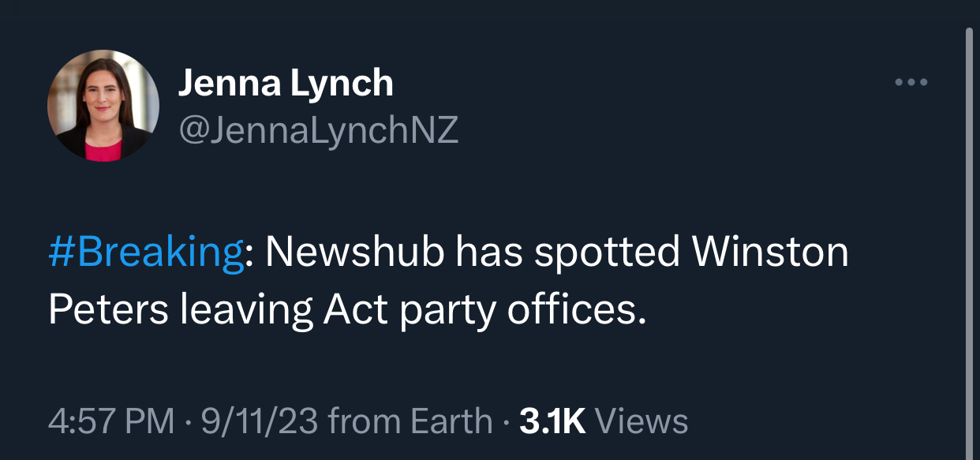Click the word "spotted" in the tweet
The height and width of the screenshot is (460, 980).
coord(608,253)
